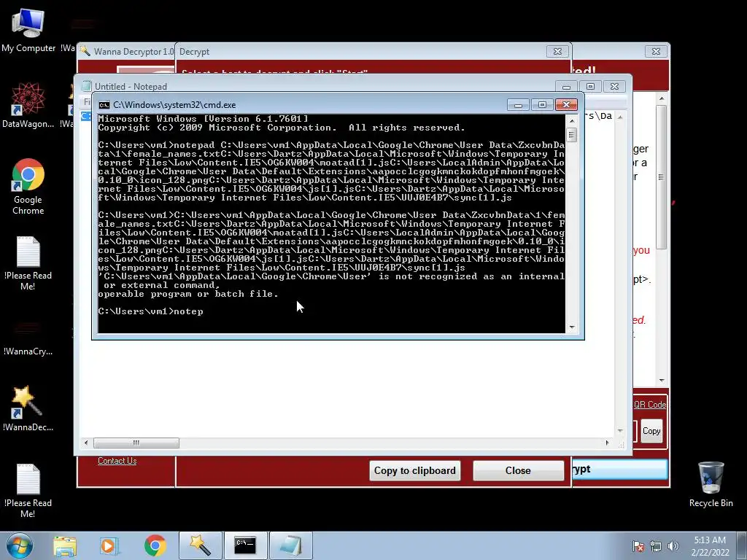Click cmd scrollbar down arrow

(572, 327)
